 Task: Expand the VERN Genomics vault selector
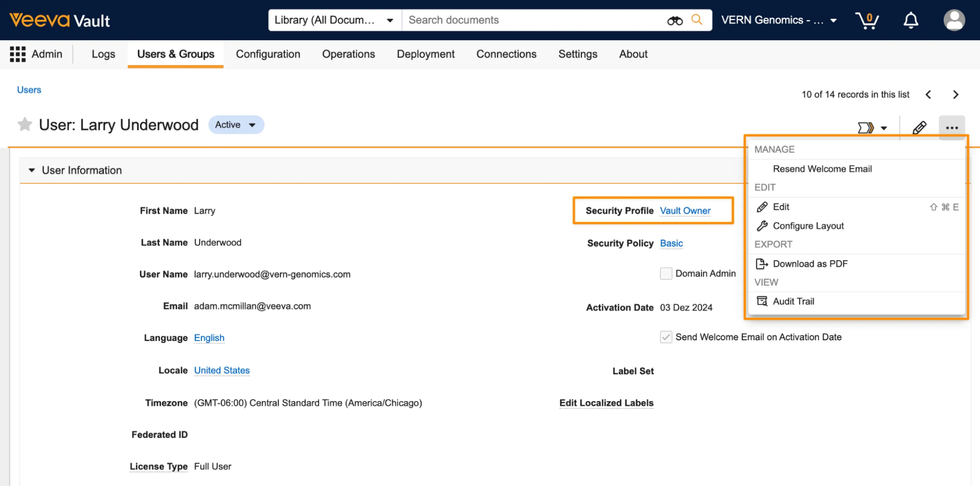pos(779,20)
